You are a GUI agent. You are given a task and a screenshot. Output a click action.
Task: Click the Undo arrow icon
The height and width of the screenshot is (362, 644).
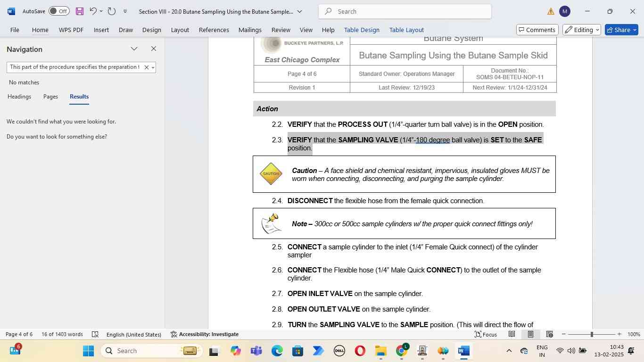pos(93,11)
